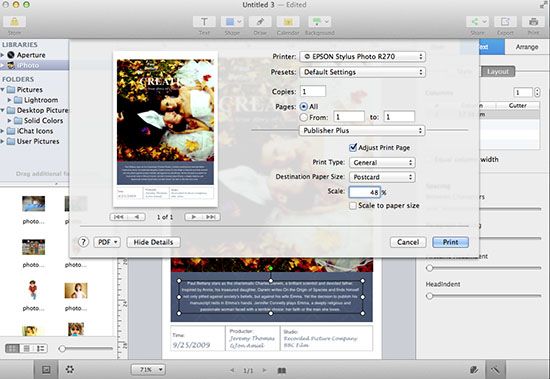
Task: Click the Columns stepper arrows
Action: [x=537, y=92]
